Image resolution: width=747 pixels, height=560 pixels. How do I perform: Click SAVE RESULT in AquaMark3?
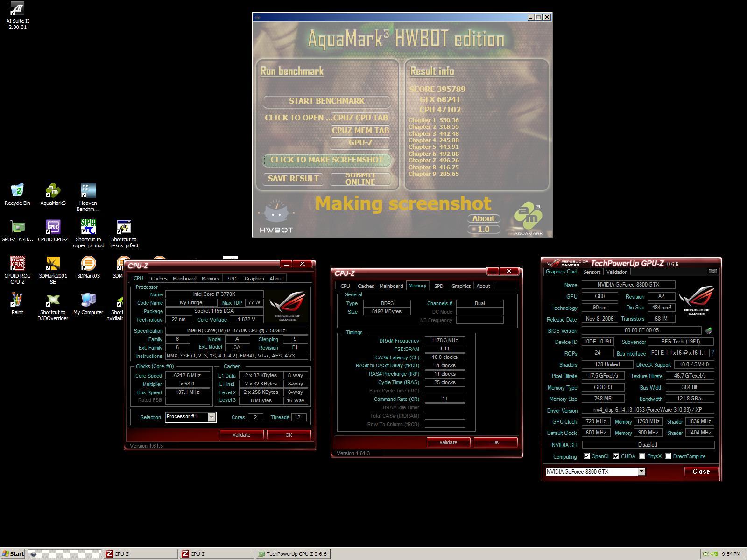tap(293, 179)
